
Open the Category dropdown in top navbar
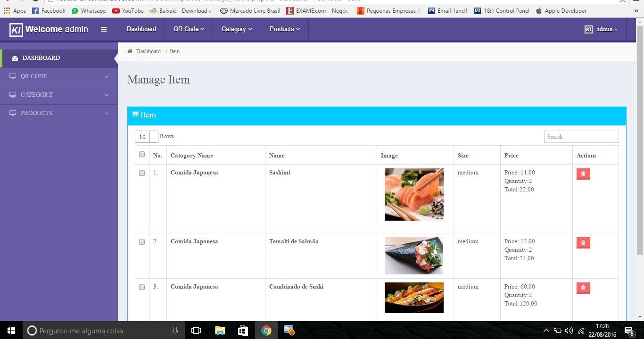(x=237, y=29)
